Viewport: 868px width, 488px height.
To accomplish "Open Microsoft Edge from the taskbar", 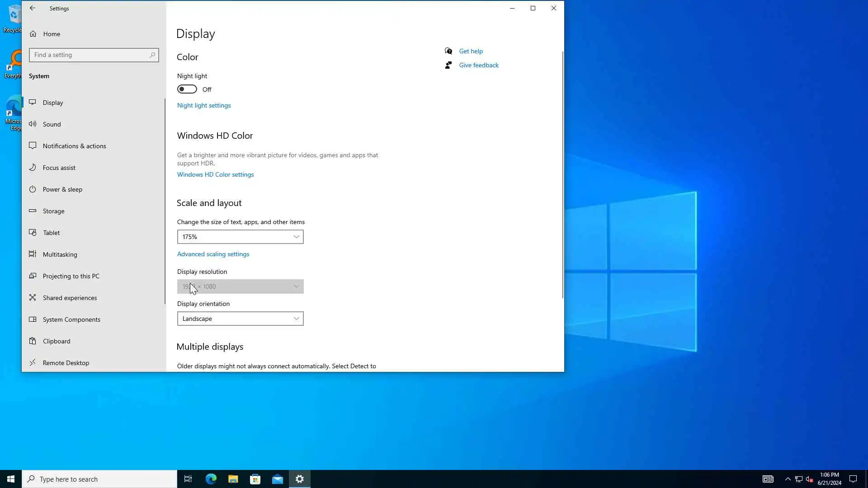I will [x=211, y=479].
